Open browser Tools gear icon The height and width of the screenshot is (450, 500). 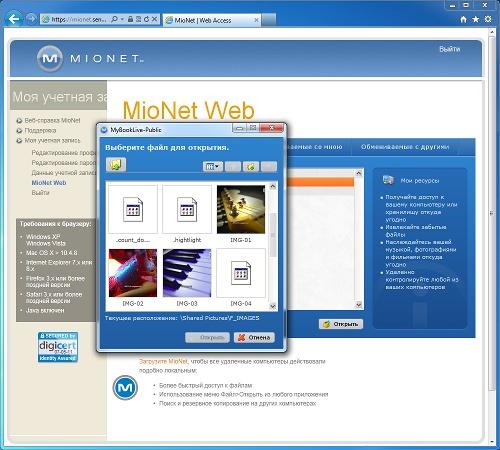[488, 19]
